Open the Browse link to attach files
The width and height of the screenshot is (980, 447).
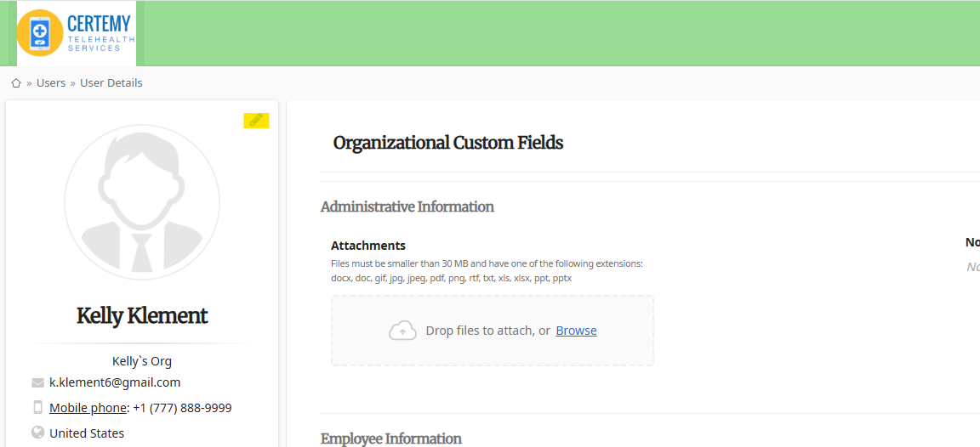tap(576, 331)
